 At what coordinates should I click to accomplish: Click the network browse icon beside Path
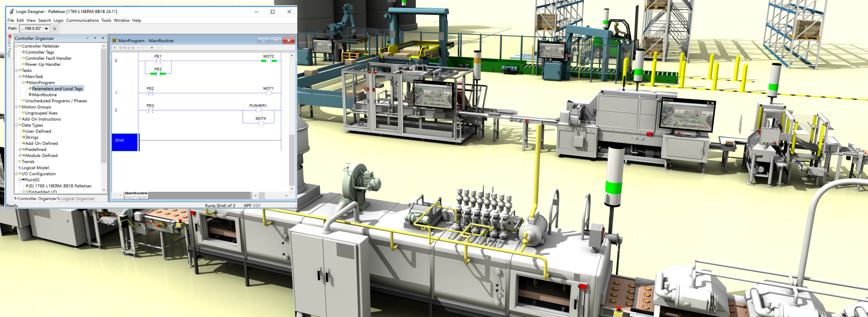click(x=55, y=29)
